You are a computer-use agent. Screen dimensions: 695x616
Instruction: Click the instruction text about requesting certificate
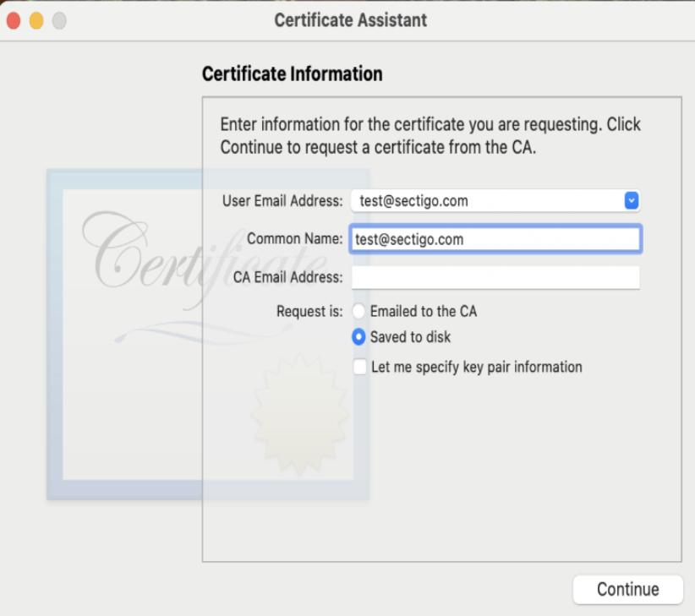(x=430, y=135)
